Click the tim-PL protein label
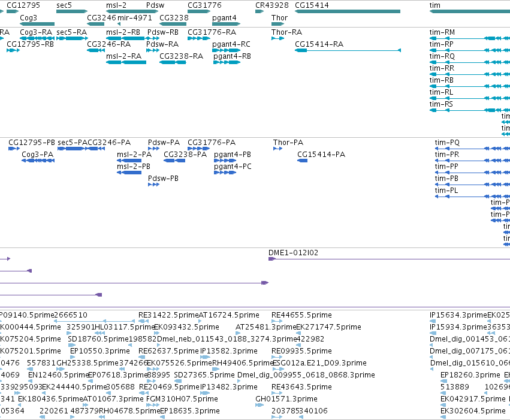This screenshot has width=510, height=420. (446, 191)
